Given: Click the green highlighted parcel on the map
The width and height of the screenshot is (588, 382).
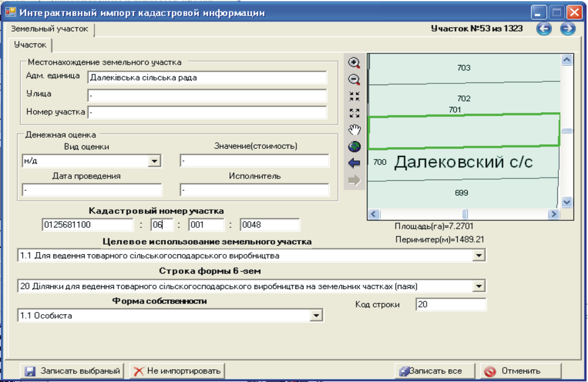Looking at the screenshot, I should click(464, 130).
